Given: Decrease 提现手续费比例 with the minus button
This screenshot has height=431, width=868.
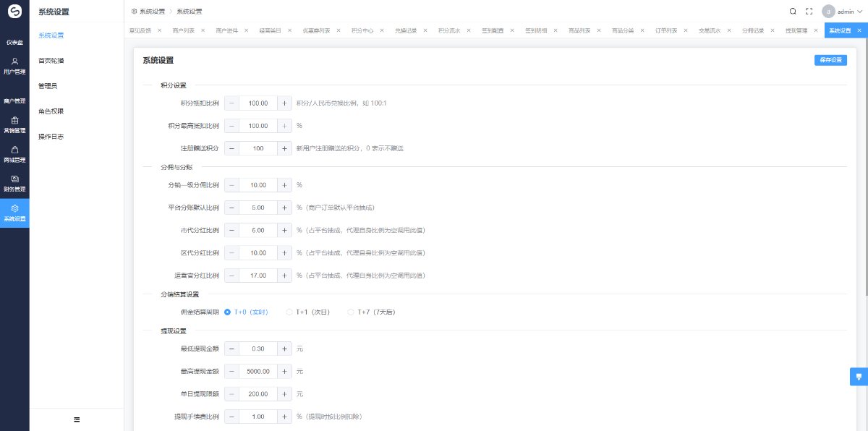Looking at the screenshot, I should 231,417.
